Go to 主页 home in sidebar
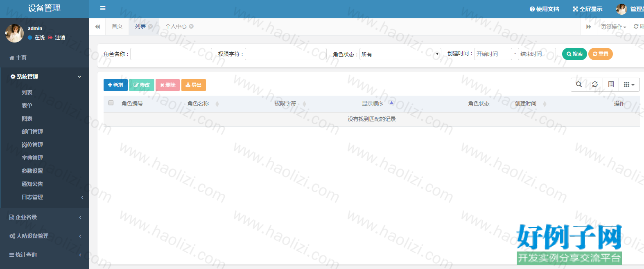This screenshot has height=269, width=644. click(x=18, y=58)
